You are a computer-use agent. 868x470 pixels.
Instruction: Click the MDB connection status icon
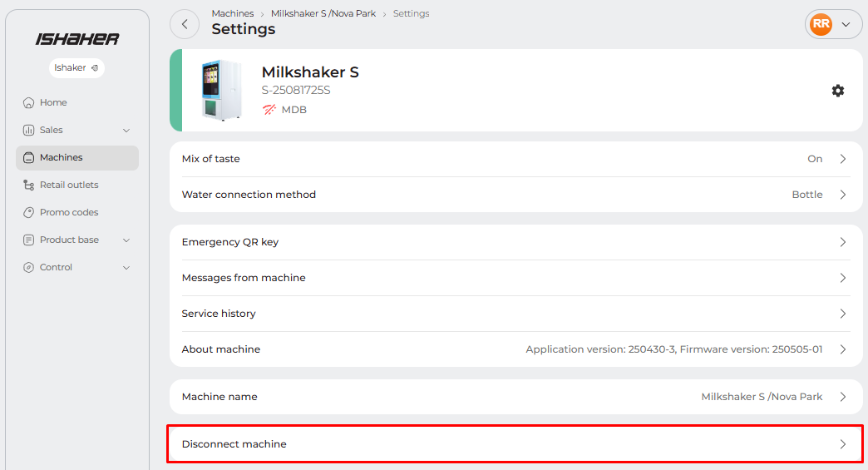click(x=269, y=110)
